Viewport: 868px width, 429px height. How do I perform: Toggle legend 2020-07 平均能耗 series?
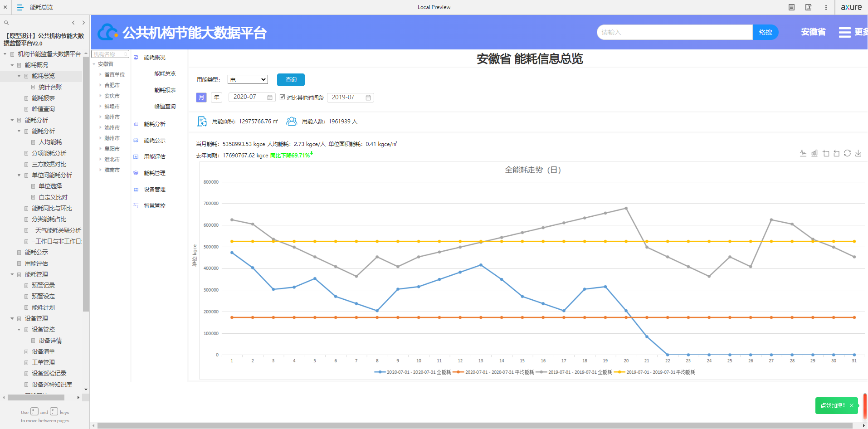point(493,372)
